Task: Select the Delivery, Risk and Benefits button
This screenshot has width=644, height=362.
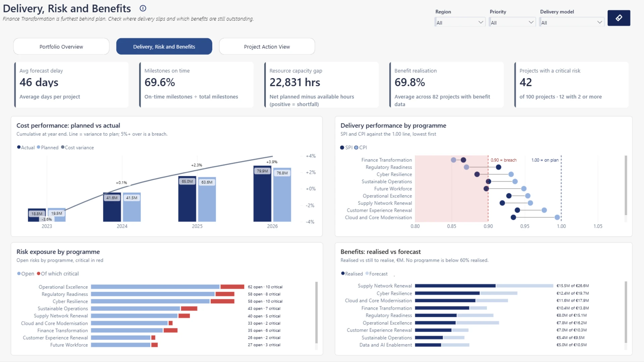Action: [x=164, y=47]
